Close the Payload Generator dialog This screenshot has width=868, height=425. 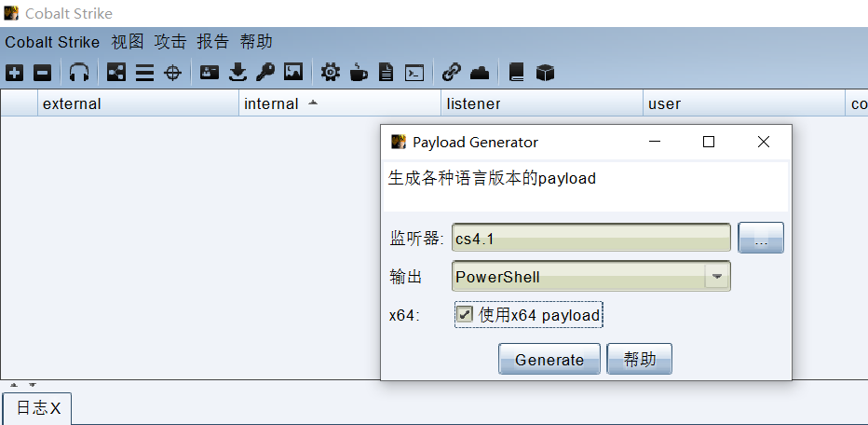point(764,142)
